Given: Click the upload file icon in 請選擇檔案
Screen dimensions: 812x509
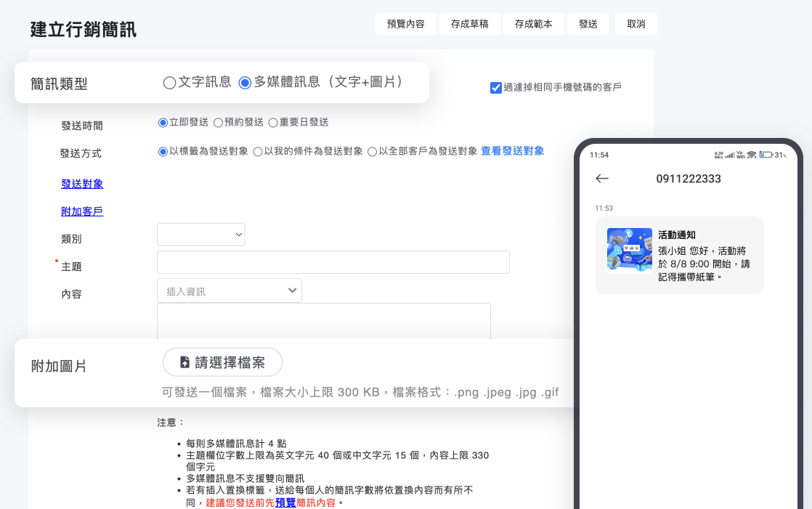Looking at the screenshot, I should click(184, 362).
